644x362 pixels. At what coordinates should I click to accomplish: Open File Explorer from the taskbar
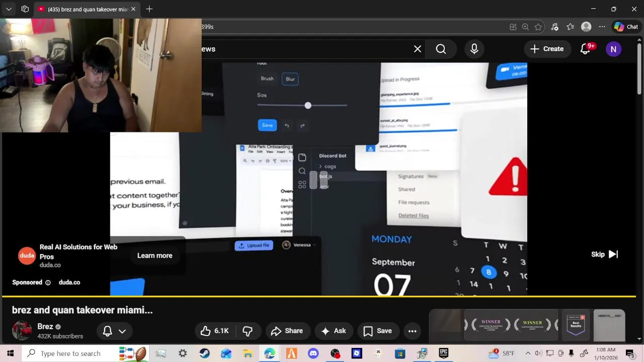(248, 353)
